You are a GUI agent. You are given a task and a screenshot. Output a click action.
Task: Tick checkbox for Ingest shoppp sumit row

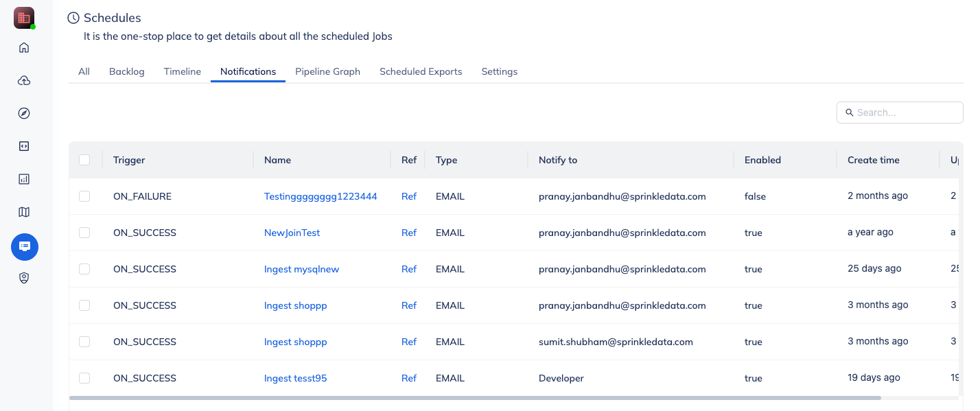click(84, 342)
